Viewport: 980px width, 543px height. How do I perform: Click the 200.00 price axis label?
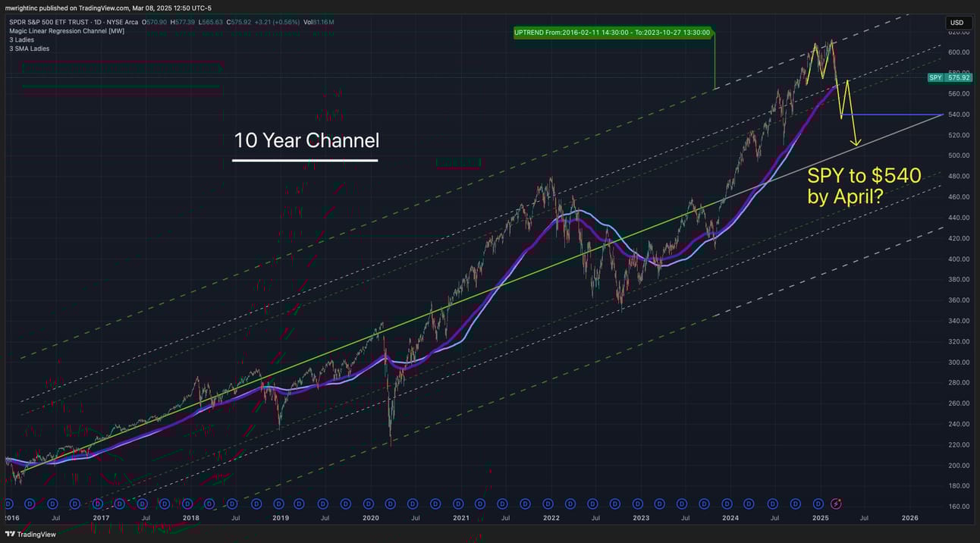(x=959, y=466)
